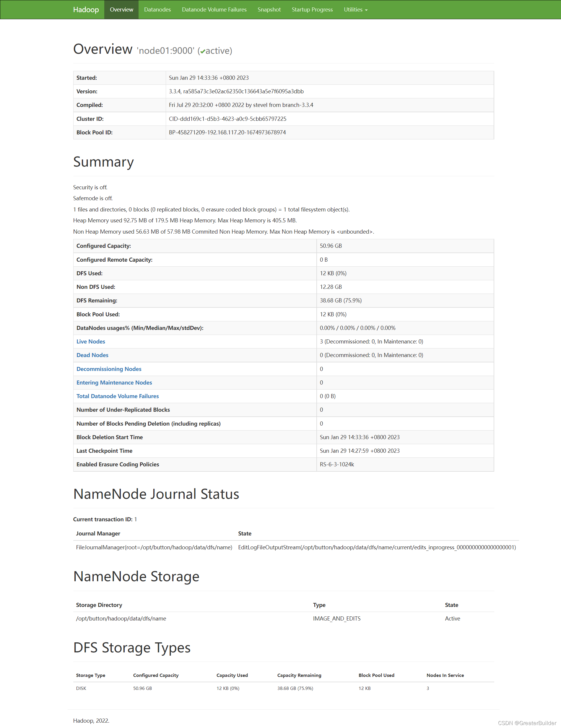
Task: Click the Active state cell in NameNode Storage
Action: pyautogui.click(x=452, y=618)
